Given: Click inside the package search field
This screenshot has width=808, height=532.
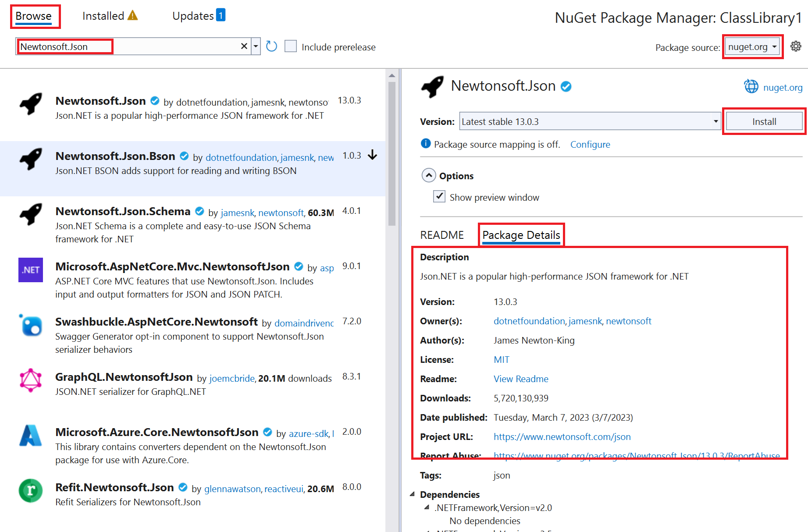Looking at the screenshot, I should (x=132, y=46).
